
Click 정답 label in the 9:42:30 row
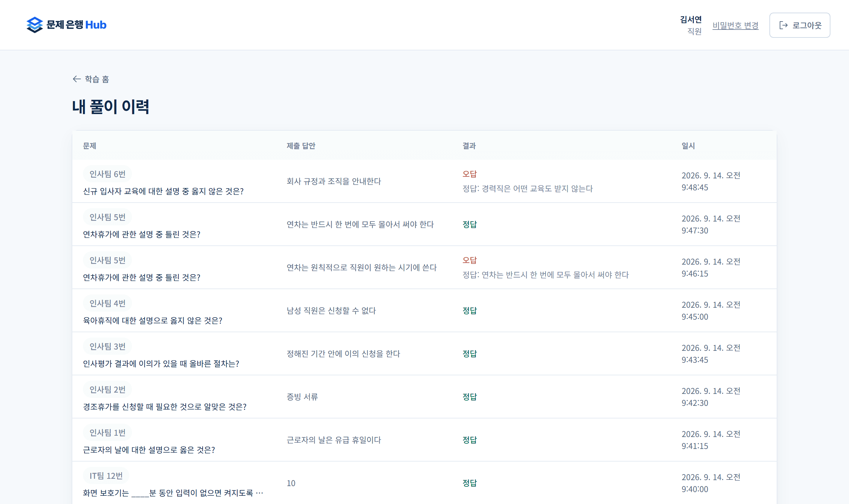tap(470, 397)
